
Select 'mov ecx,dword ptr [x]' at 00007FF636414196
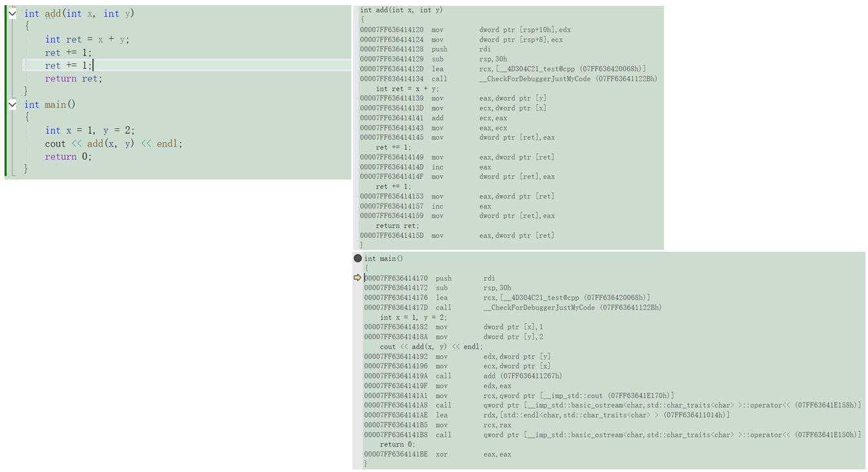pos(457,366)
